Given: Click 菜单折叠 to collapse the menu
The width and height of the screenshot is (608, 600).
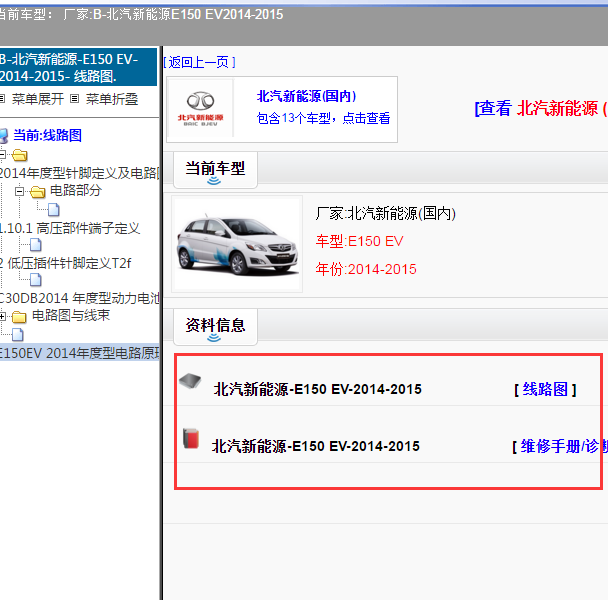Looking at the screenshot, I should click(112, 99).
